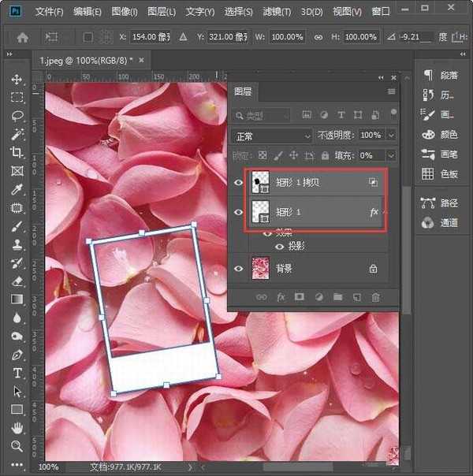The image size is (473, 476).
Task: Select the Horizontal Type tool
Action: (17, 373)
